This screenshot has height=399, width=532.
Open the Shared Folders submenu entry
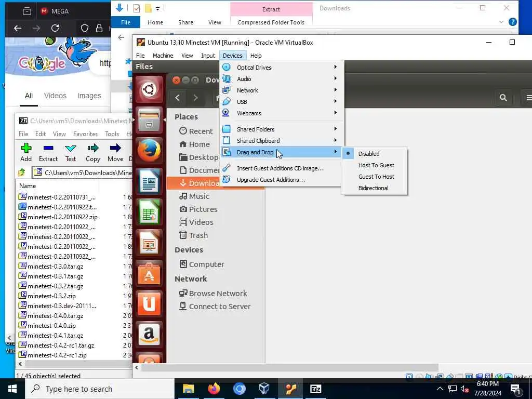click(x=281, y=129)
